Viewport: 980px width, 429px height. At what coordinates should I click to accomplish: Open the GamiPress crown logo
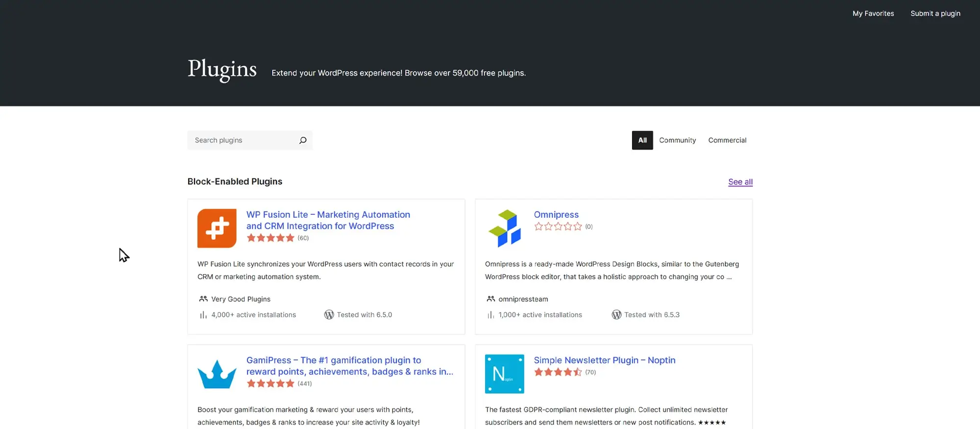pos(217,374)
